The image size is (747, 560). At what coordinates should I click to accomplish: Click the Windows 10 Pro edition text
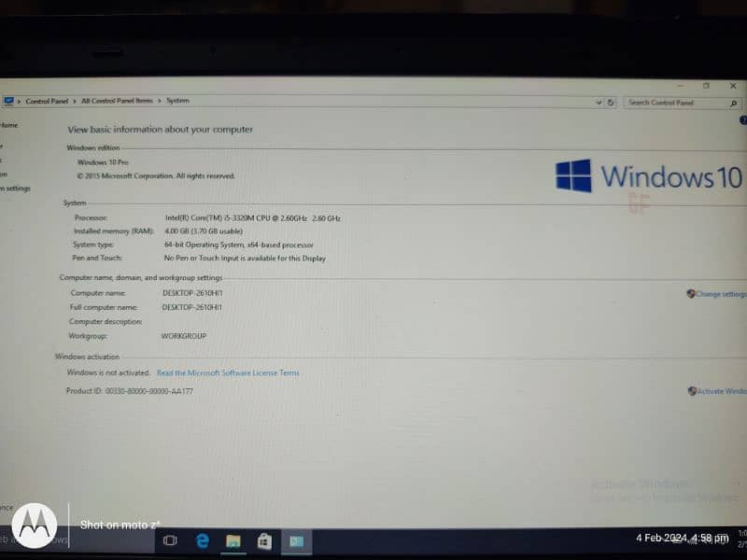tap(103, 162)
